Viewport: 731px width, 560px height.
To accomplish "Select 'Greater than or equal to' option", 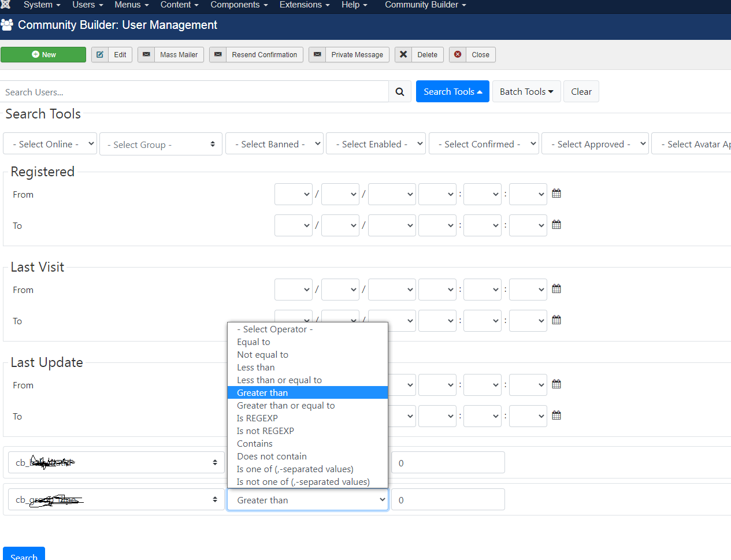I will (307, 406).
